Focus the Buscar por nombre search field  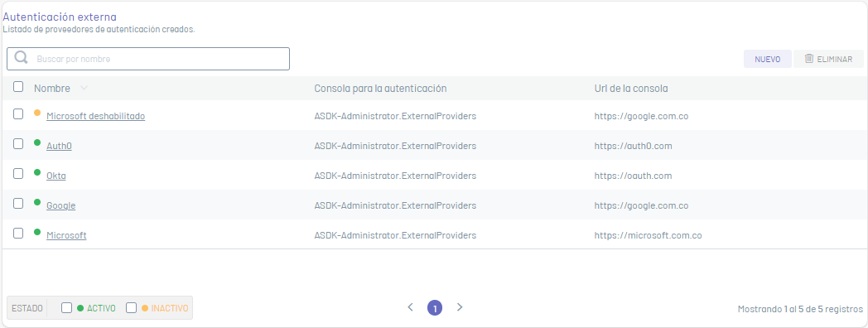click(x=147, y=59)
